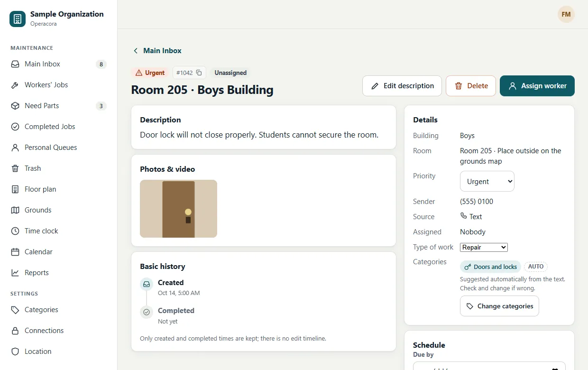This screenshot has width=588, height=370.
Task: Click the Urgent priority badge
Action: click(150, 73)
